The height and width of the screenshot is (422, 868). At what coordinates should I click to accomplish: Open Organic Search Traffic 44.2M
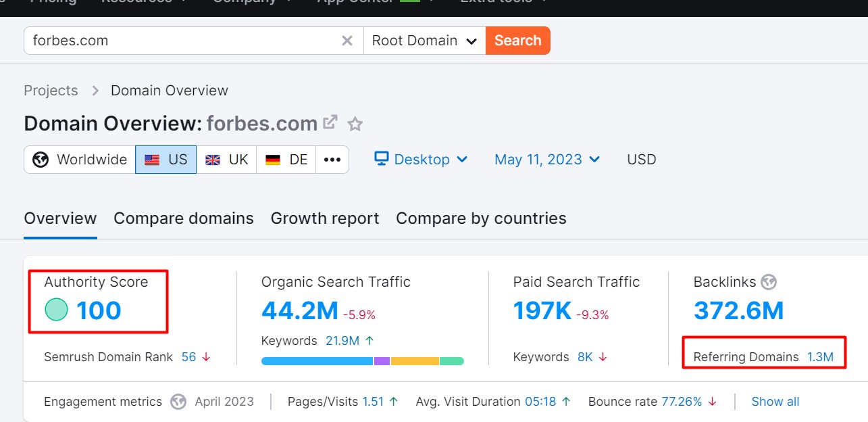coord(300,310)
